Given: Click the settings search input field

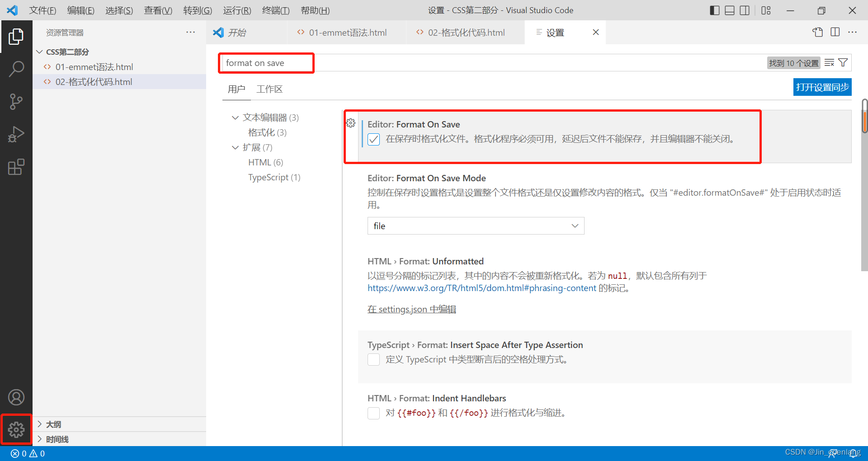Looking at the screenshot, I should click(493, 63).
